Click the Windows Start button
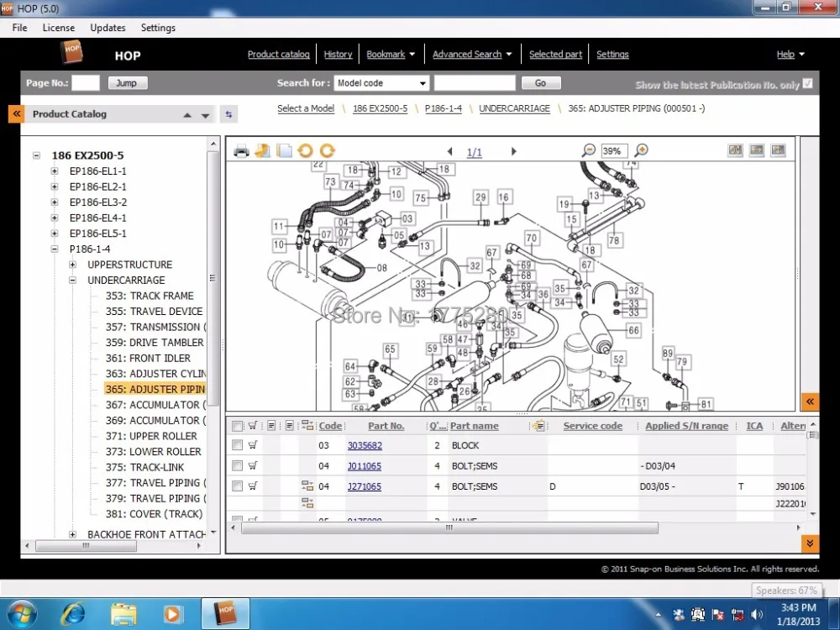This screenshot has height=630, width=840. click(x=23, y=614)
